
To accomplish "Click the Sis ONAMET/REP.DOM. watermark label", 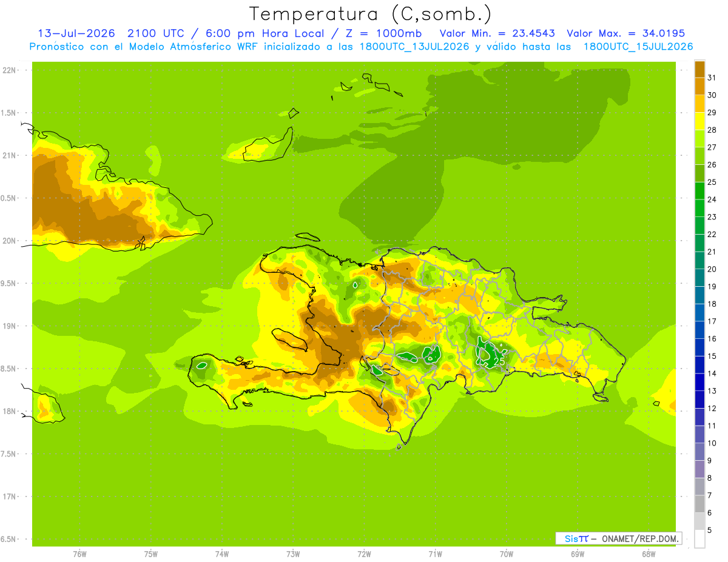I will (x=618, y=538).
